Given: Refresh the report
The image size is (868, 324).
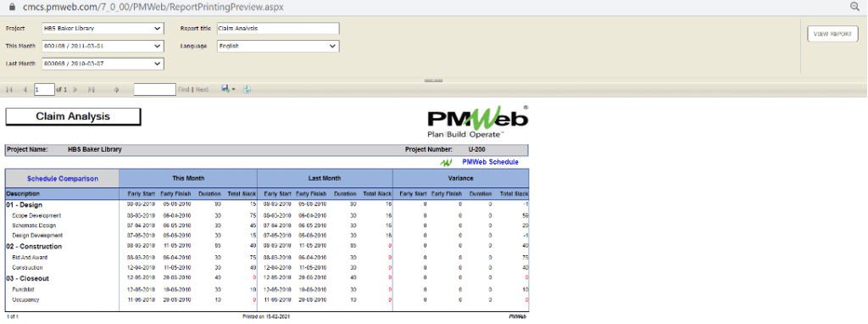Looking at the screenshot, I should 247,89.
